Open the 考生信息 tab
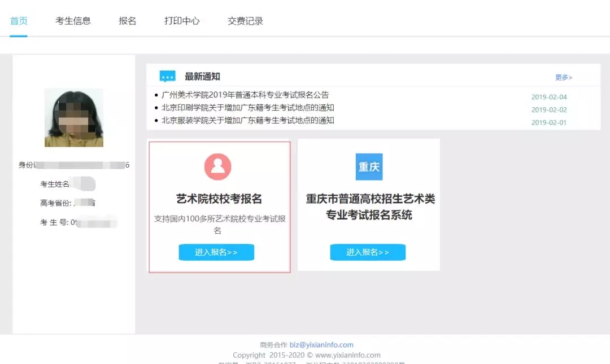This screenshot has width=610, height=364. (x=73, y=21)
